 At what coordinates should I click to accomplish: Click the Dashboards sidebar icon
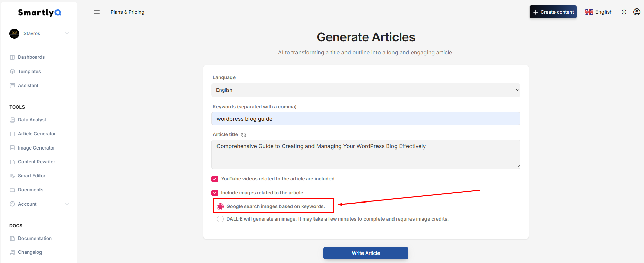[x=12, y=57]
